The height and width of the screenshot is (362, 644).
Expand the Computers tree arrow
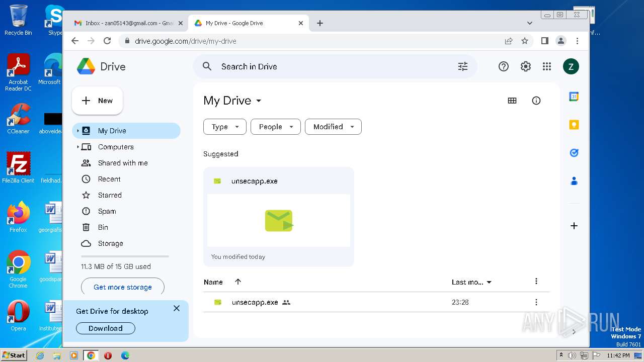coord(77,147)
